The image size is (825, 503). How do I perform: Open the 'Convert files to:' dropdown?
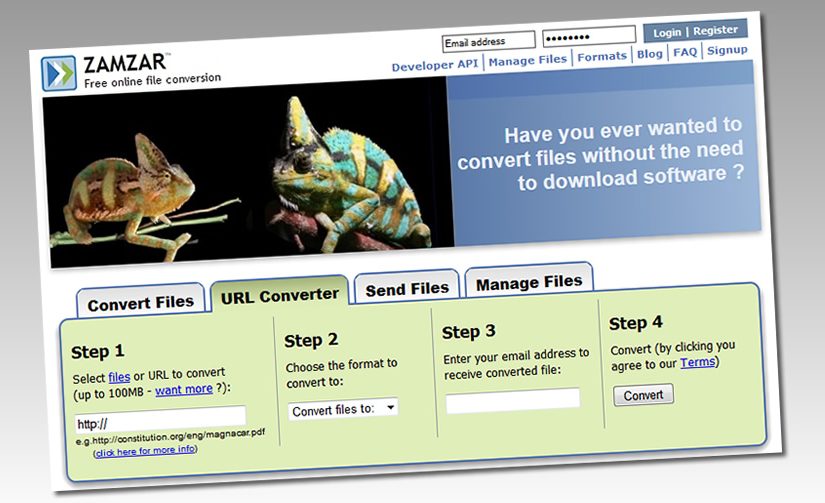[343, 409]
